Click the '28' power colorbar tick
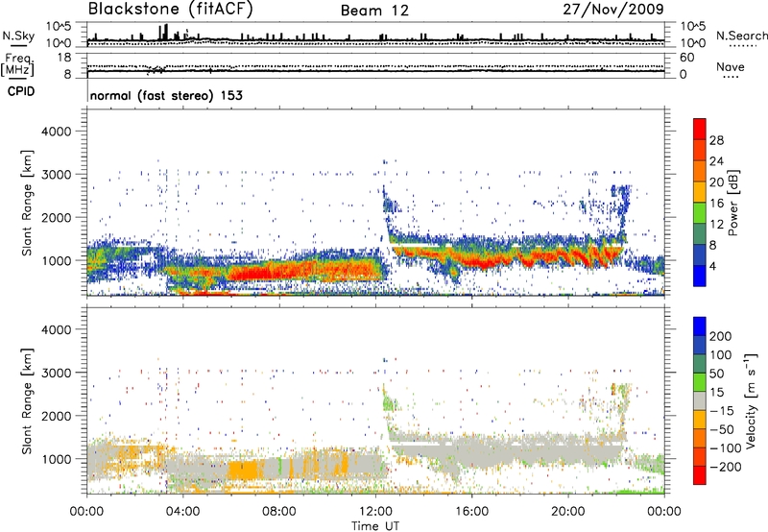768x532 pixels. click(x=716, y=140)
